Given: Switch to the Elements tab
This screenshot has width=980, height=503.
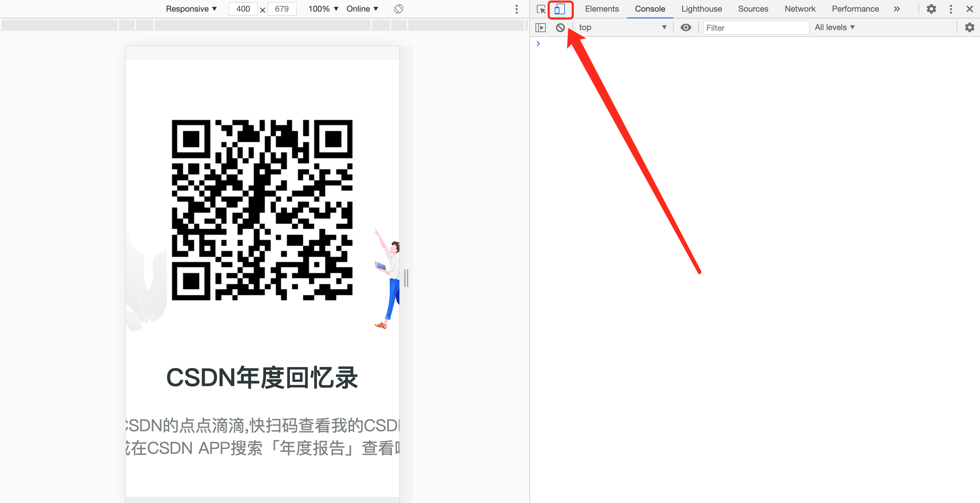Looking at the screenshot, I should (601, 9).
